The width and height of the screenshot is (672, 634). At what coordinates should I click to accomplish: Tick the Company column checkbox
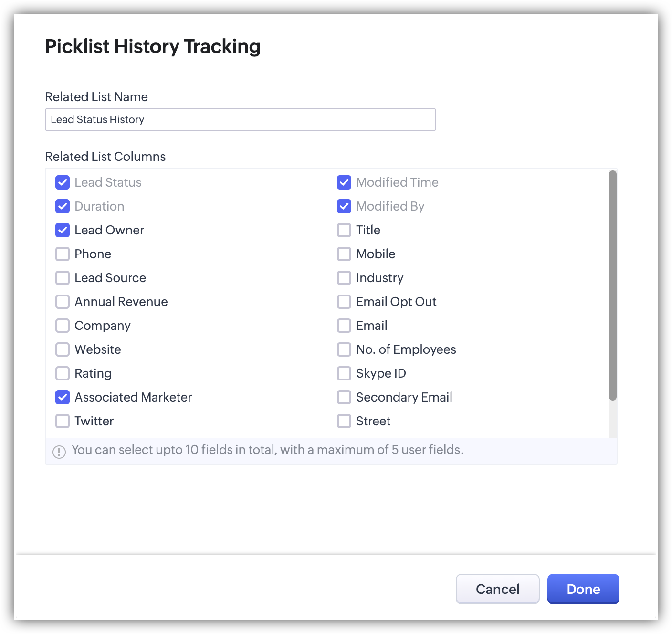pyautogui.click(x=63, y=326)
